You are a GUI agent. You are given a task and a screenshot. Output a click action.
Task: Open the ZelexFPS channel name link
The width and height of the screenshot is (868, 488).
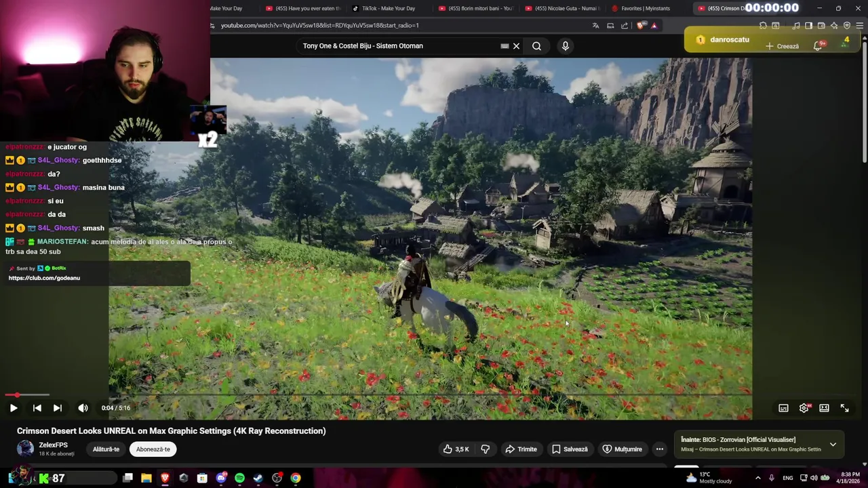click(54, 445)
